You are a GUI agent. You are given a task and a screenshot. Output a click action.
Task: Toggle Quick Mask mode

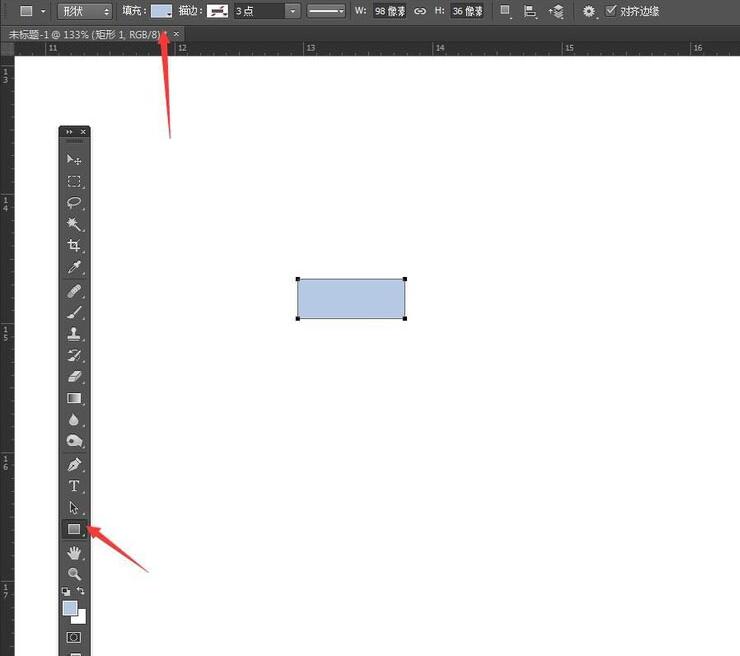point(74,638)
